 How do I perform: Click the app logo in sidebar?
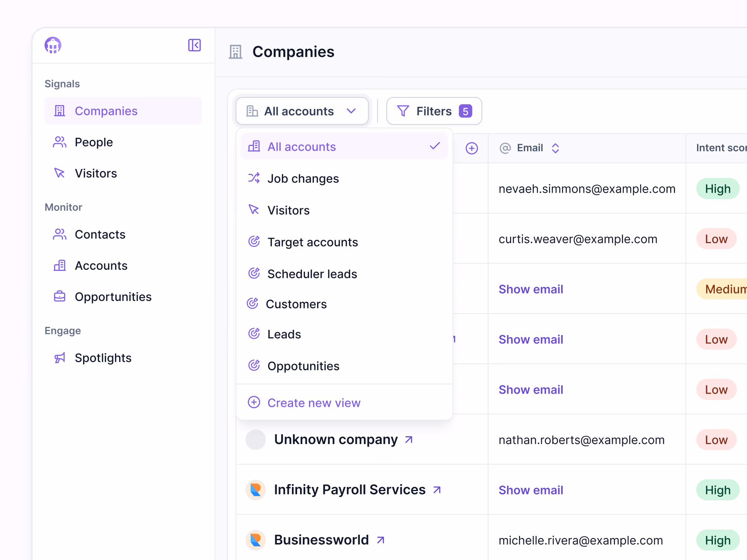click(x=53, y=45)
